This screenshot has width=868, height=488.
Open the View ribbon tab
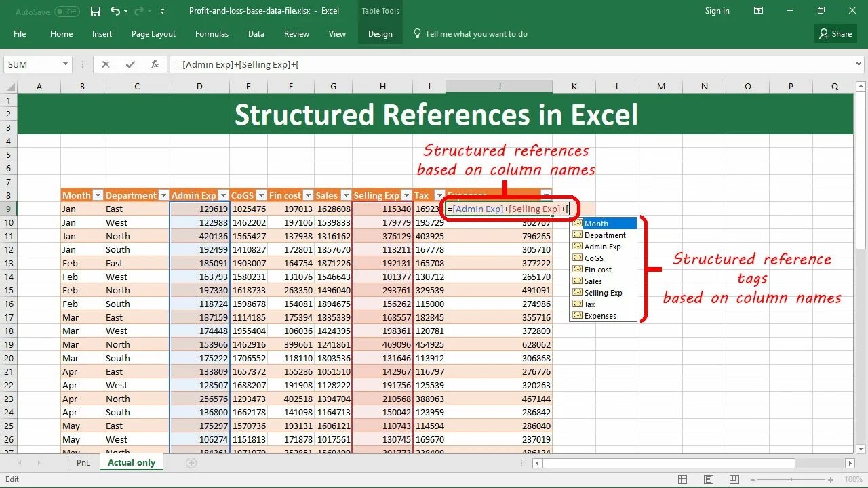337,34
